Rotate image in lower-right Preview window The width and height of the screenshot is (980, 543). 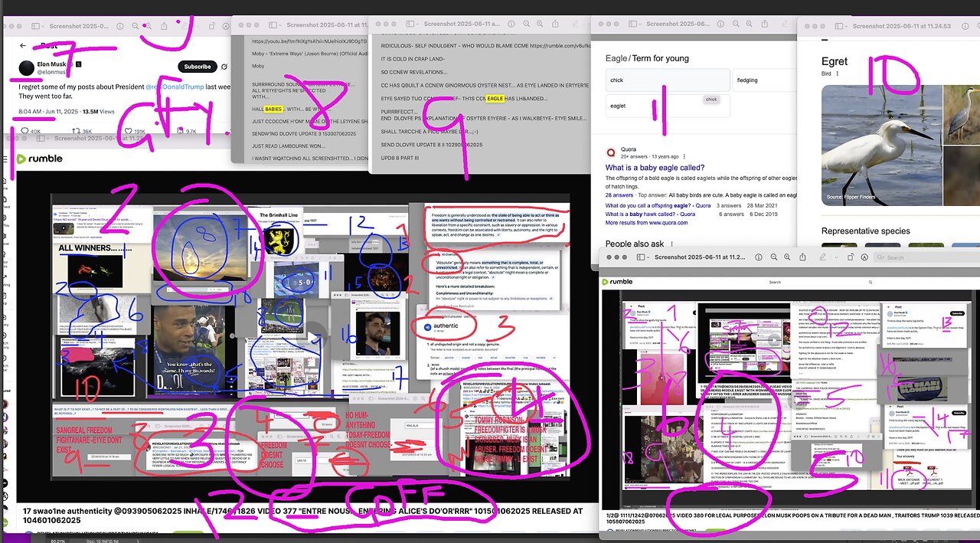click(851, 257)
